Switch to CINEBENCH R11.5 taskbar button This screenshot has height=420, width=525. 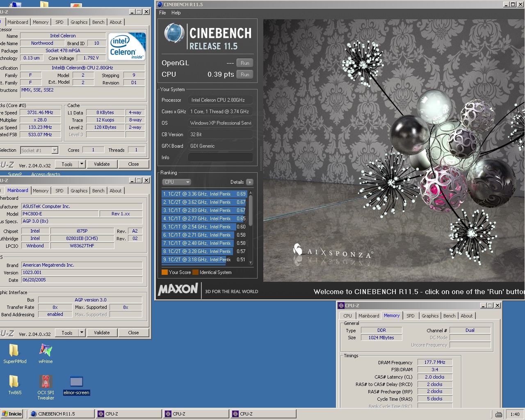pyautogui.click(x=62, y=414)
